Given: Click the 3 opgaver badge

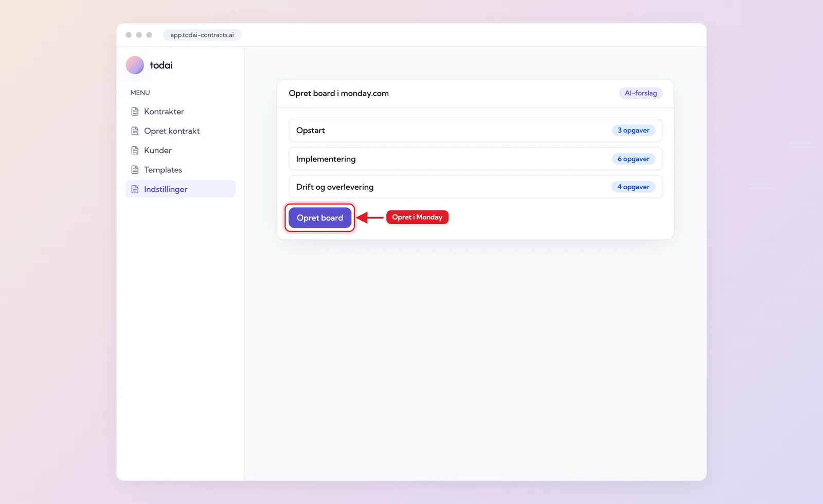Looking at the screenshot, I should click(x=633, y=131).
